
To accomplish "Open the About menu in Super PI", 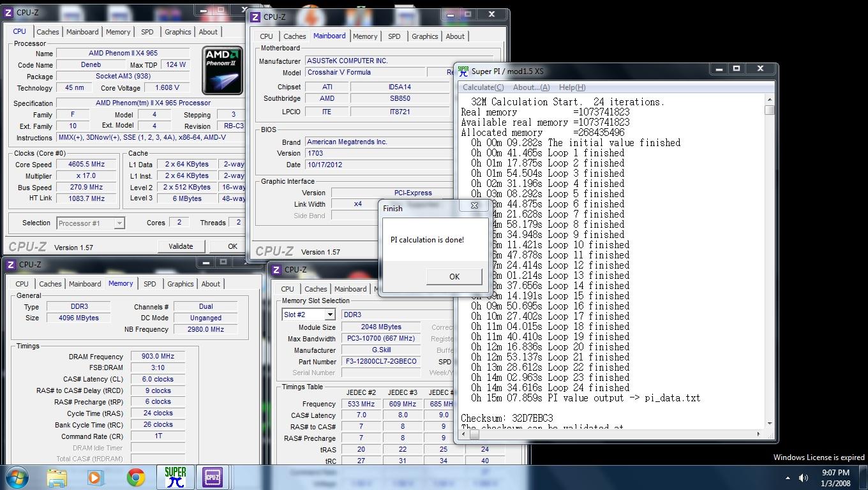I will tap(531, 87).
